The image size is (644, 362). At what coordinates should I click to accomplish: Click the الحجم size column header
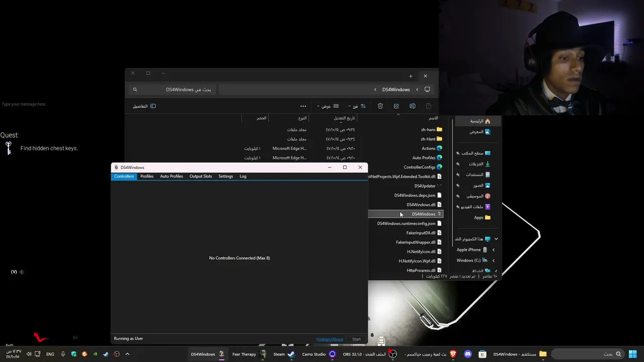(262, 118)
